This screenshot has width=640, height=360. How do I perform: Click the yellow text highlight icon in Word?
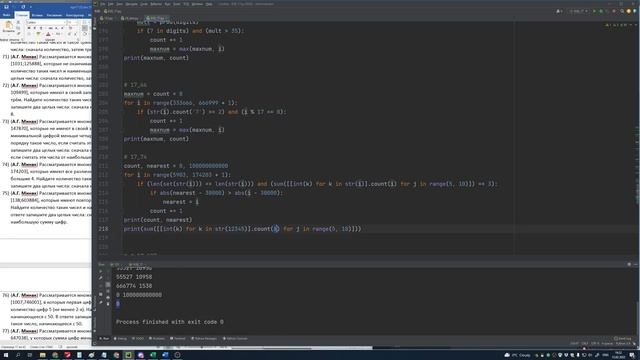click(38, 34)
